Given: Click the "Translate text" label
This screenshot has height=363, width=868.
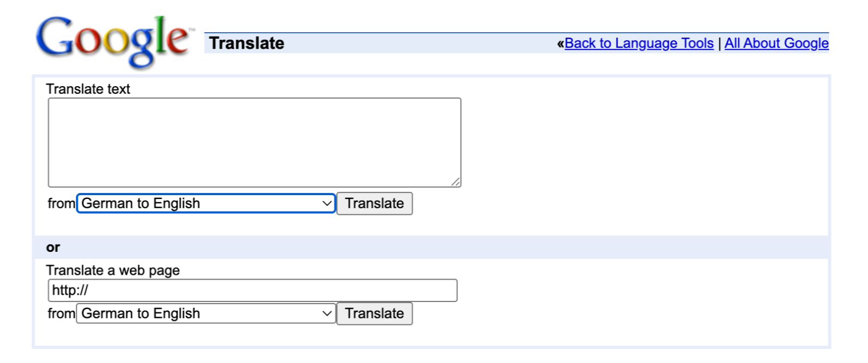Looking at the screenshot, I should pyautogui.click(x=88, y=89).
